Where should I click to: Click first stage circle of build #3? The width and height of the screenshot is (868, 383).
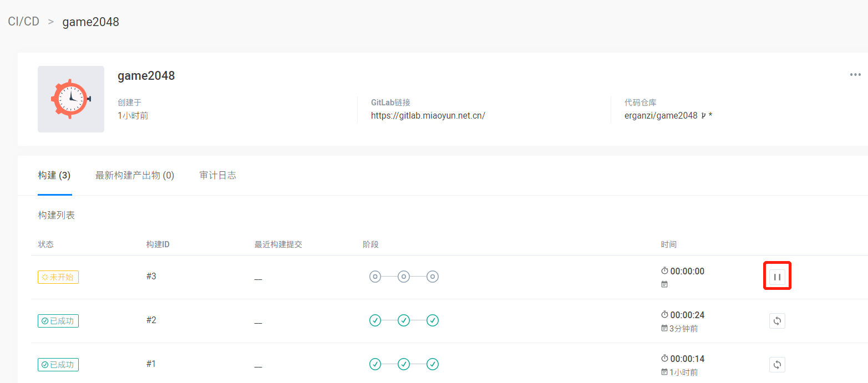coord(375,276)
